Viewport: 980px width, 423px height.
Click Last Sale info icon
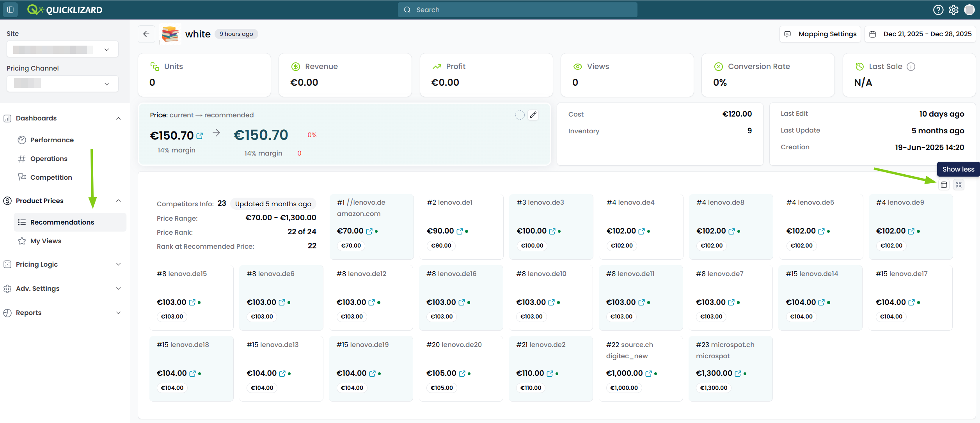click(x=911, y=67)
